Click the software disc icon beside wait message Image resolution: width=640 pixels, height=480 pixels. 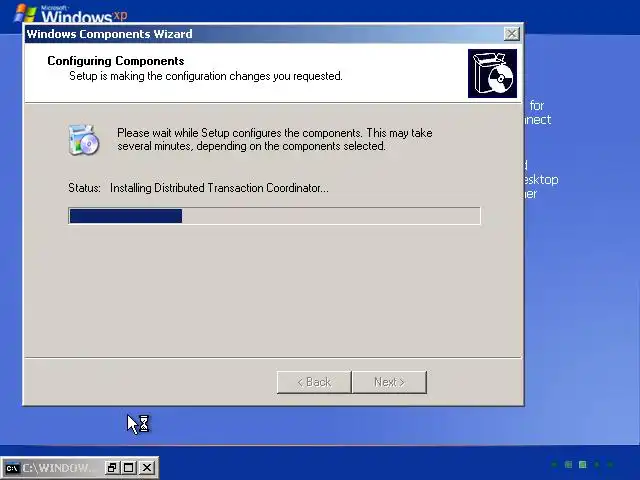click(84, 140)
